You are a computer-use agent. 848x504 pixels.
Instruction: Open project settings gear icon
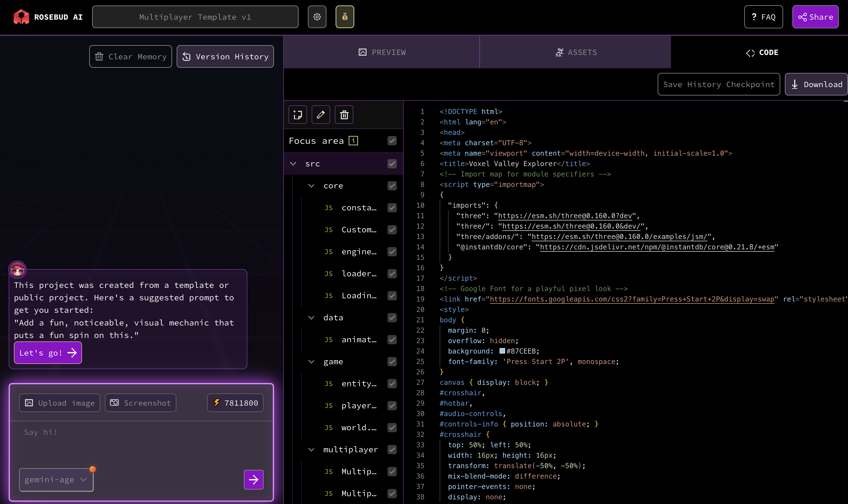coord(317,17)
